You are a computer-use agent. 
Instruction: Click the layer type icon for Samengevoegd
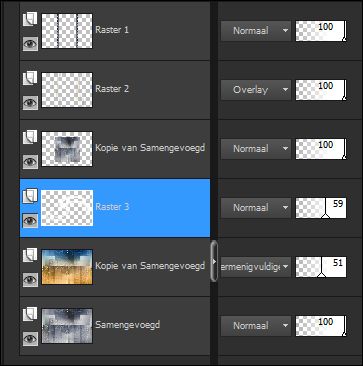coord(30,314)
